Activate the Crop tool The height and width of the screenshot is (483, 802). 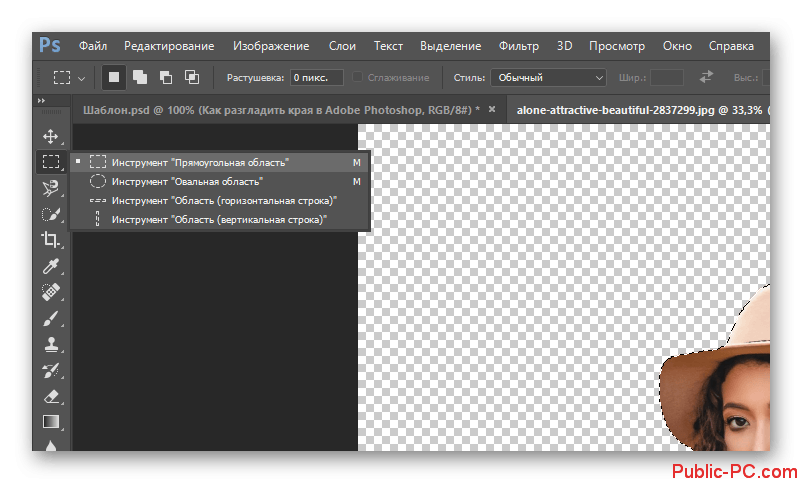pyautogui.click(x=50, y=239)
